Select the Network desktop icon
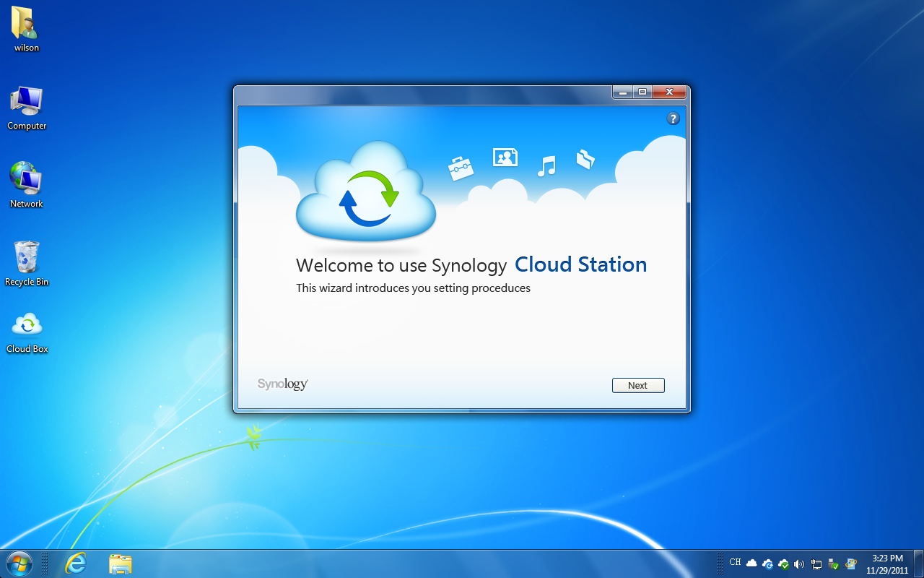This screenshot has width=924, height=578. 27,186
